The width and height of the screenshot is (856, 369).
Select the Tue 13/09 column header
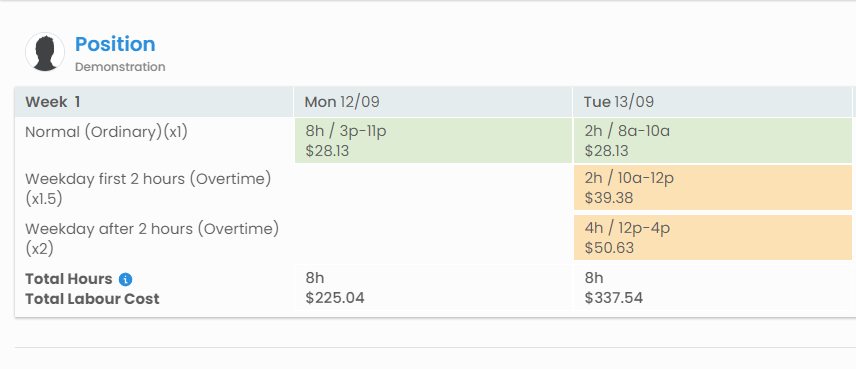point(712,102)
